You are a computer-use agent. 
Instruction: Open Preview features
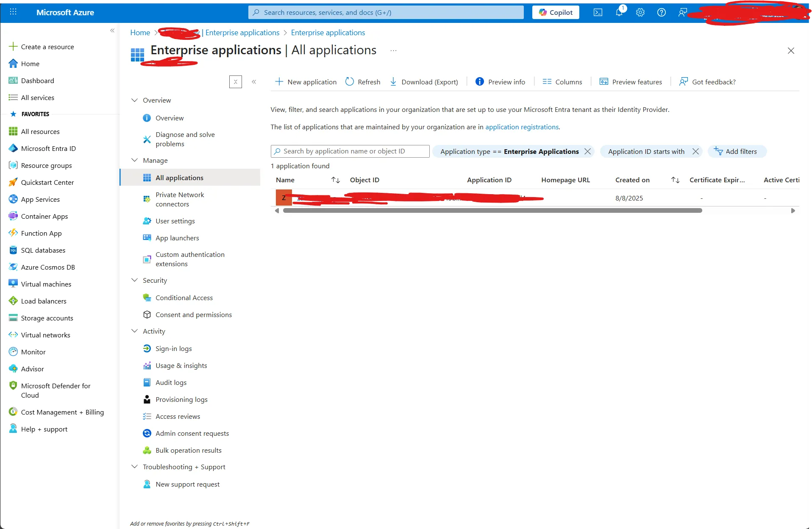coord(631,81)
